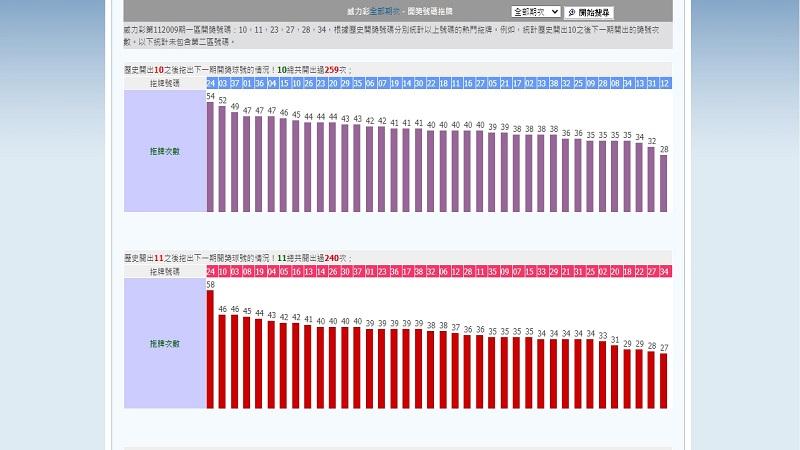Click the 拖牌號碼 label in the first chart
The image size is (800, 450).
click(x=164, y=83)
